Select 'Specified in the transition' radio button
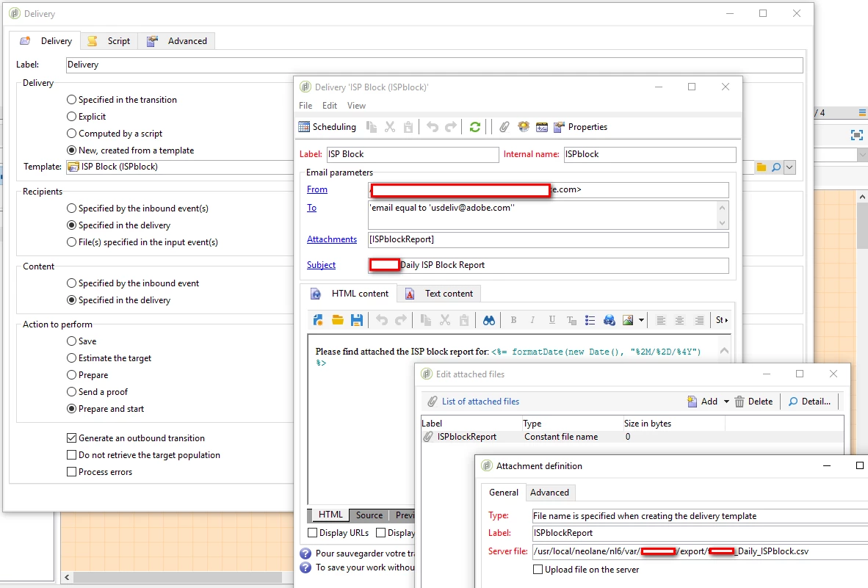The width and height of the screenshot is (868, 588). (71, 100)
